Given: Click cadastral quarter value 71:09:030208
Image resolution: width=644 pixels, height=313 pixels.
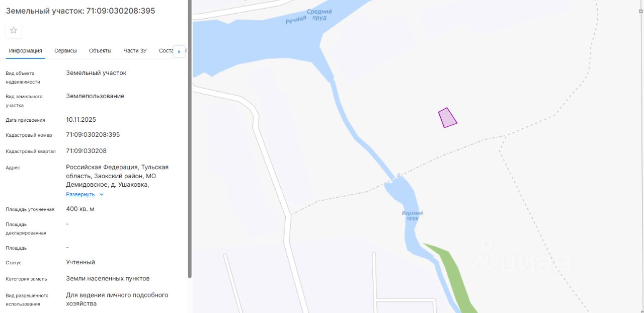Looking at the screenshot, I should pyautogui.click(x=86, y=151).
